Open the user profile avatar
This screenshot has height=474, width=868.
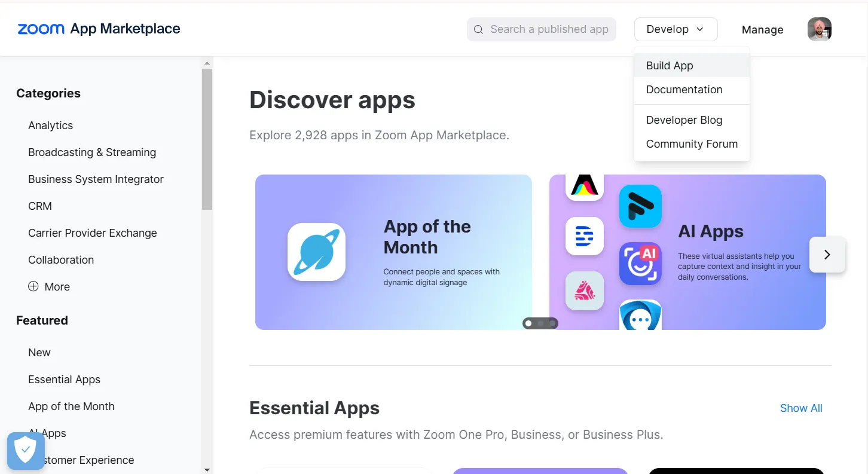click(x=819, y=29)
